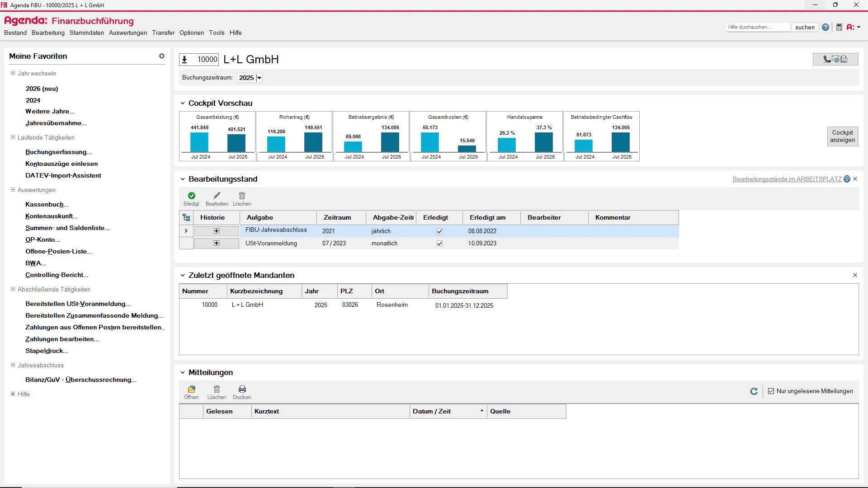Screen dimensions: 868x488
Task: Click the Cockpit anzeigen button
Action: click(x=842, y=136)
